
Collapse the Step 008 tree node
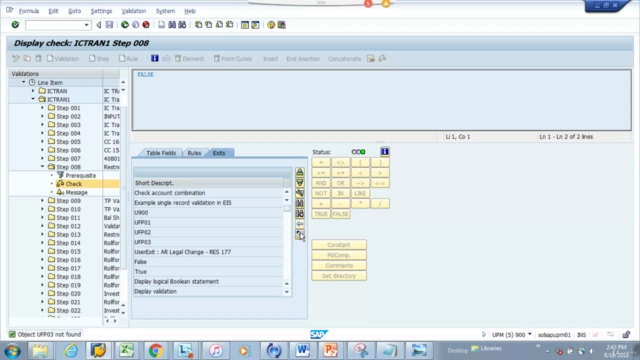42,167
